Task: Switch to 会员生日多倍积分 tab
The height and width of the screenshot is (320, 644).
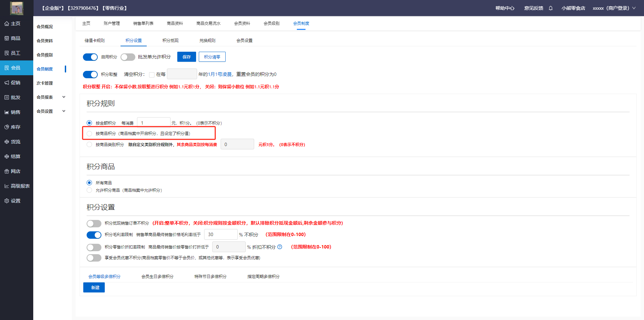Action: click(157, 277)
